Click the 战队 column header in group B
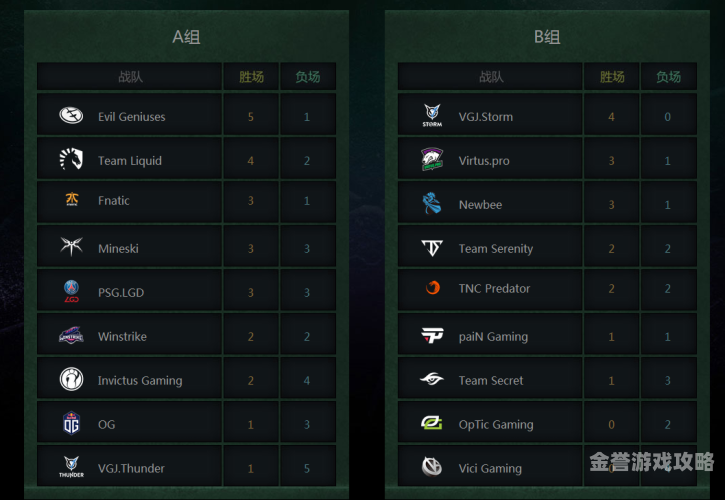 point(491,77)
